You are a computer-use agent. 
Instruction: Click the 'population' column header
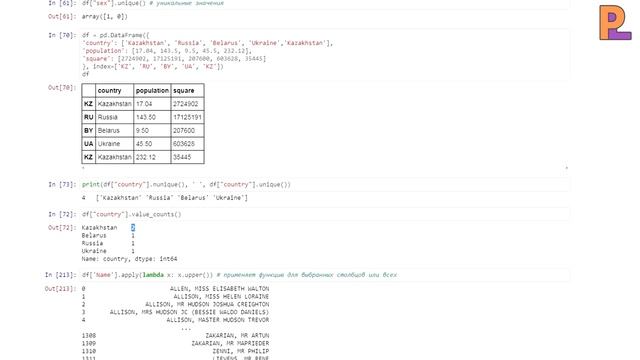click(x=152, y=91)
